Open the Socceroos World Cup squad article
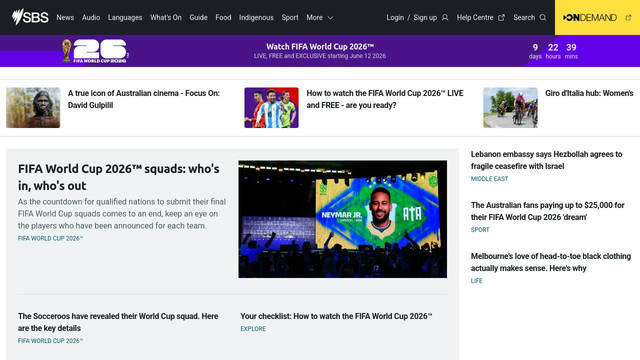Image resolution: width=640 pixels, height=360 pixels. (118, 322)
